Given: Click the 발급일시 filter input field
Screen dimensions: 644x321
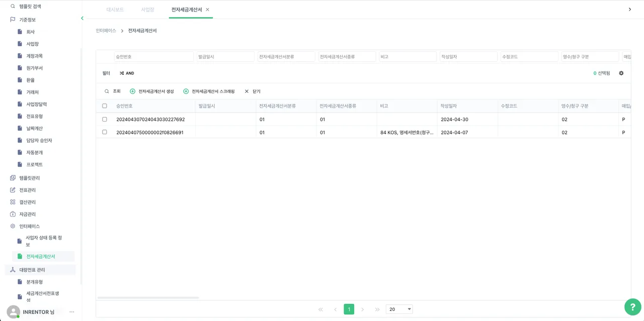Looking at the screenshot, I should (225, 57).
